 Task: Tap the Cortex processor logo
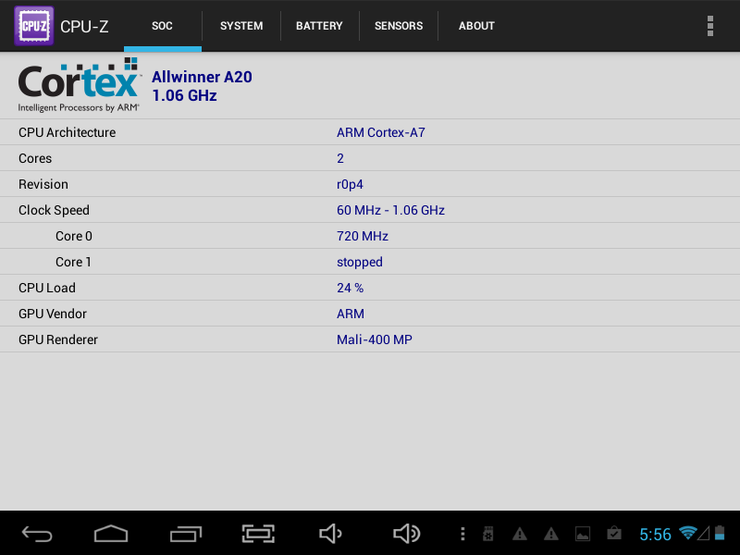tap(79, 85)
